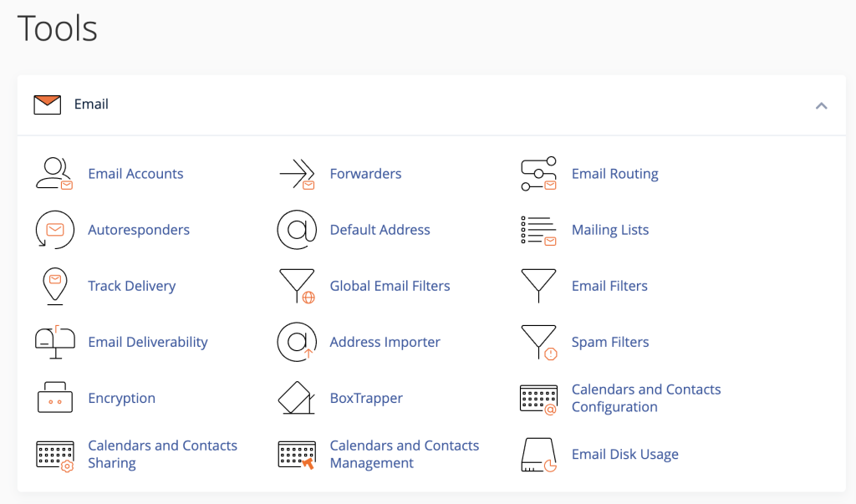Open Address Importer link

click(385, 343)
